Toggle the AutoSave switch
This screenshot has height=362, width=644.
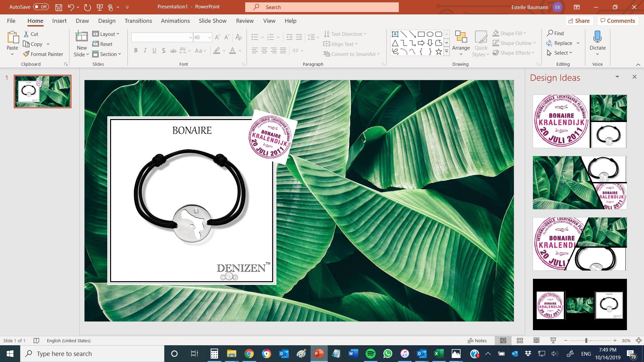41,7
